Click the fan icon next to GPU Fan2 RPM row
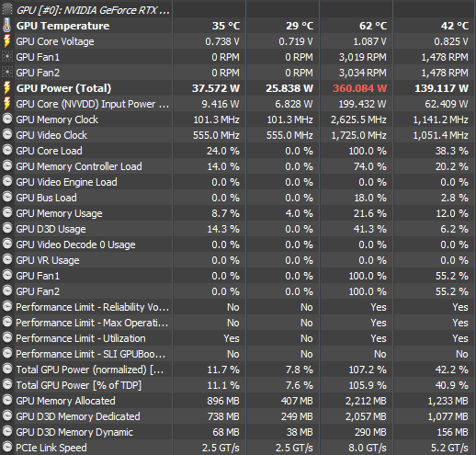The width and height of the screenshot is (476, 455). click(x=7, y=73)
